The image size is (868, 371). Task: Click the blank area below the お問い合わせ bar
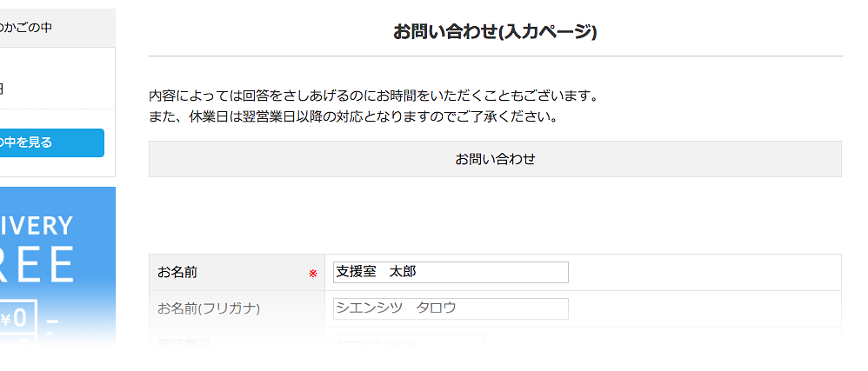tap(495, 215)
